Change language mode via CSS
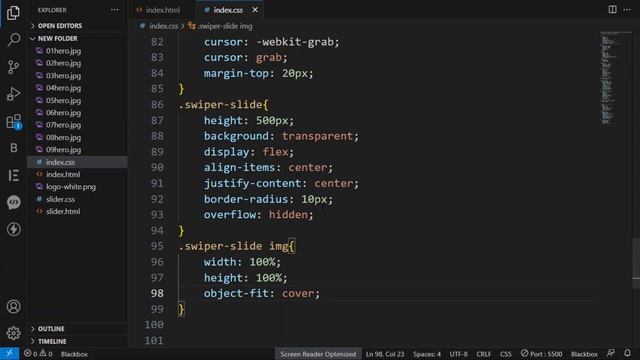The height and width of the screenshot is (360, 640). click(x=506, y=354)
